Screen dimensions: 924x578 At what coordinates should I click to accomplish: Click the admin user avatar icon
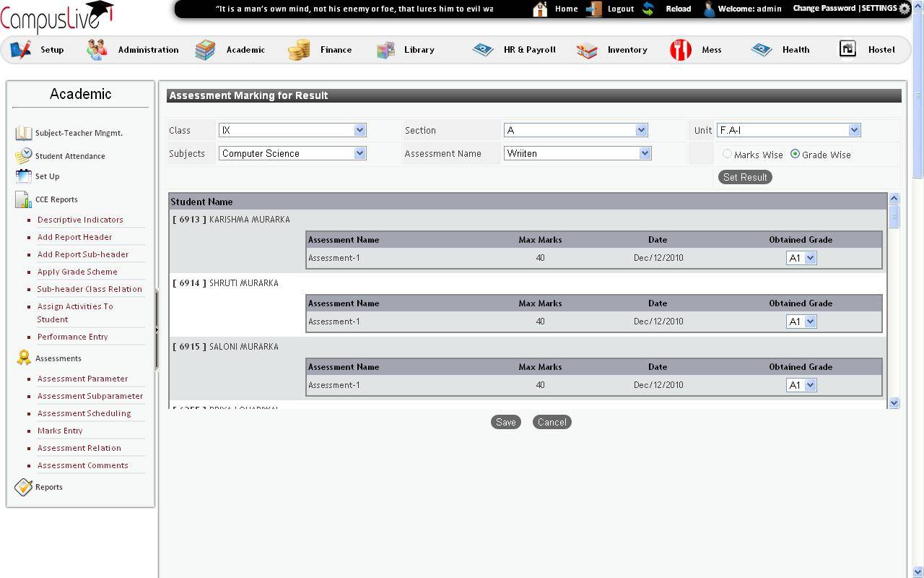[x=709, y=9]
